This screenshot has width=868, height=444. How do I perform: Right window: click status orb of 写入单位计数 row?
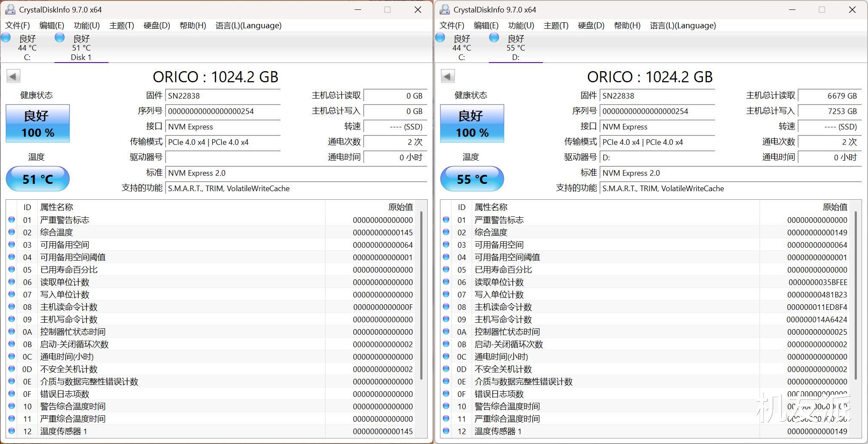(446, 294)
